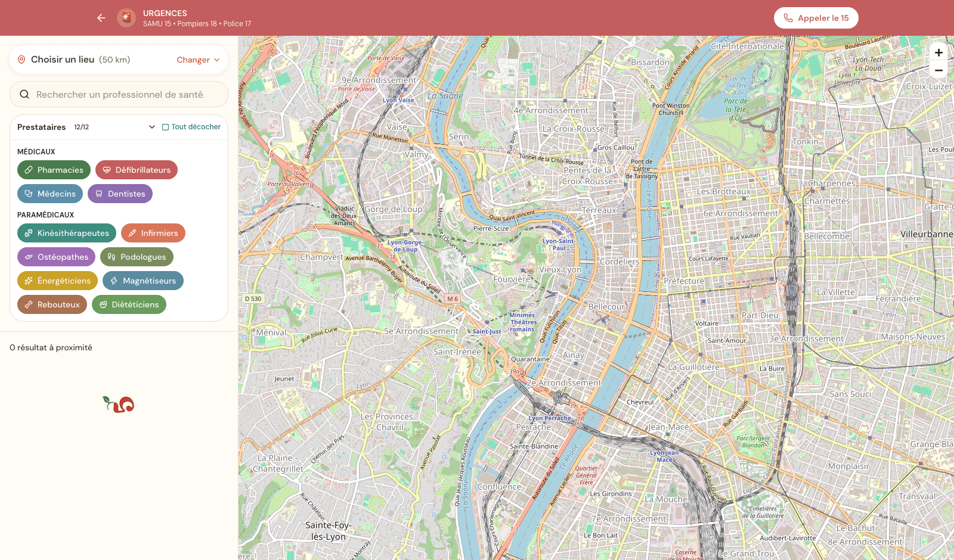Click the search magnifier icon
954x560 pixels.
(x=24, y=94)
